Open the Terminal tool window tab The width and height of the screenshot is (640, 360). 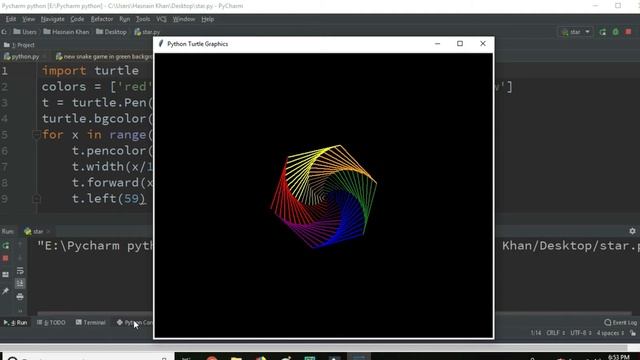[x=91, y=322]
